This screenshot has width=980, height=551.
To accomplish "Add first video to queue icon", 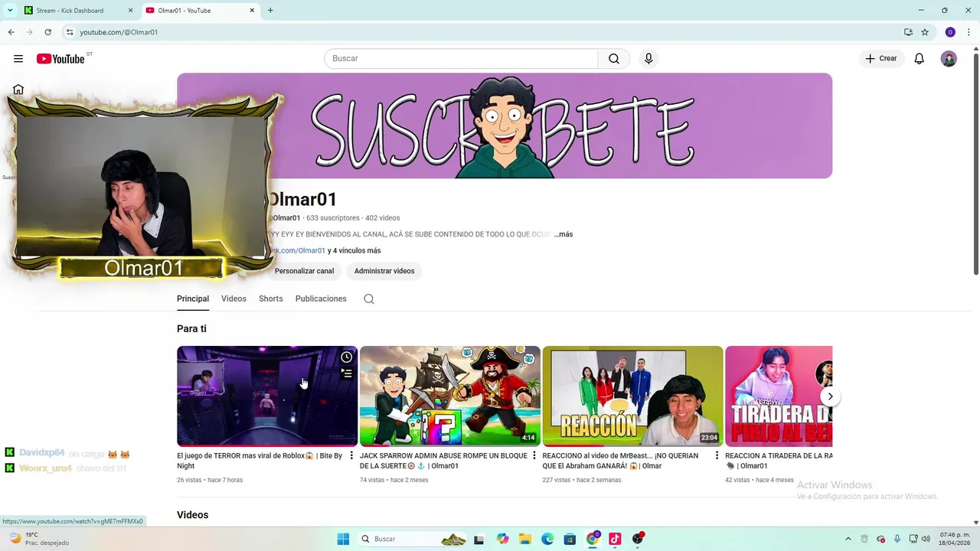I will pos(347,373).
